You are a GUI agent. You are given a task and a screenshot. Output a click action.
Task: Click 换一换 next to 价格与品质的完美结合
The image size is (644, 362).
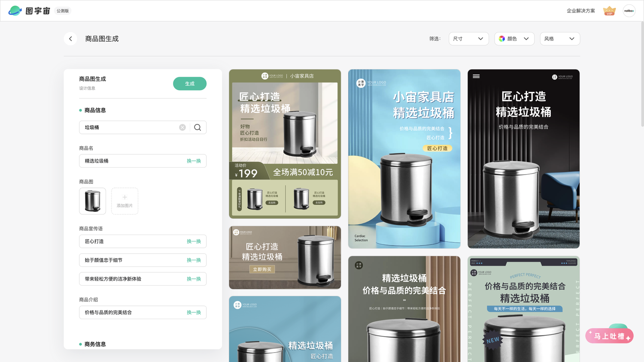194,312
